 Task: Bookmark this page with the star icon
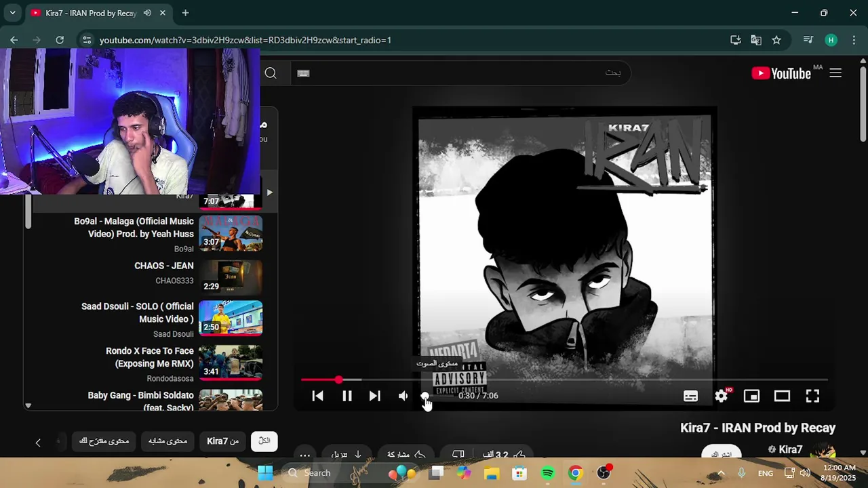pyautogui.click(x=776, y=40)
